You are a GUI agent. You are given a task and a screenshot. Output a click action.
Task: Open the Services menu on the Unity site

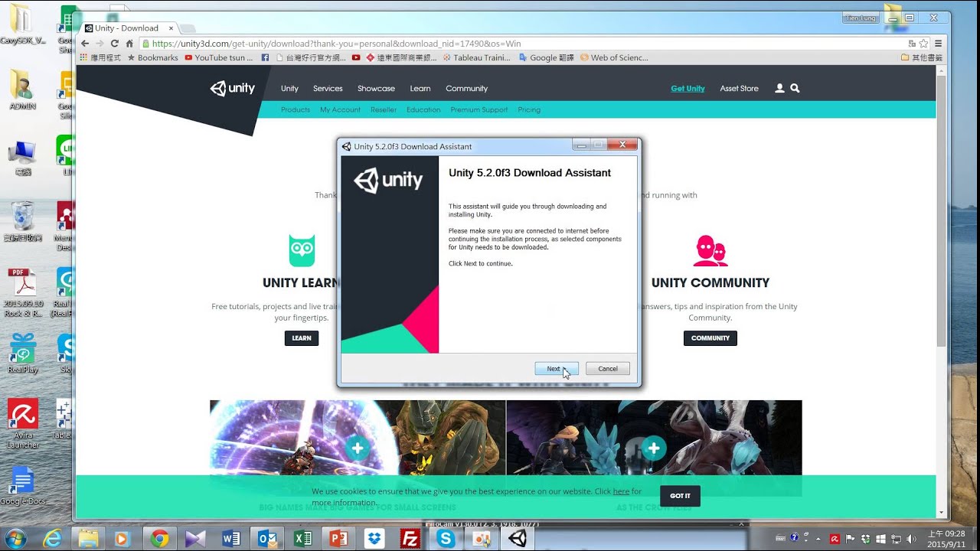tap(328, 89)
